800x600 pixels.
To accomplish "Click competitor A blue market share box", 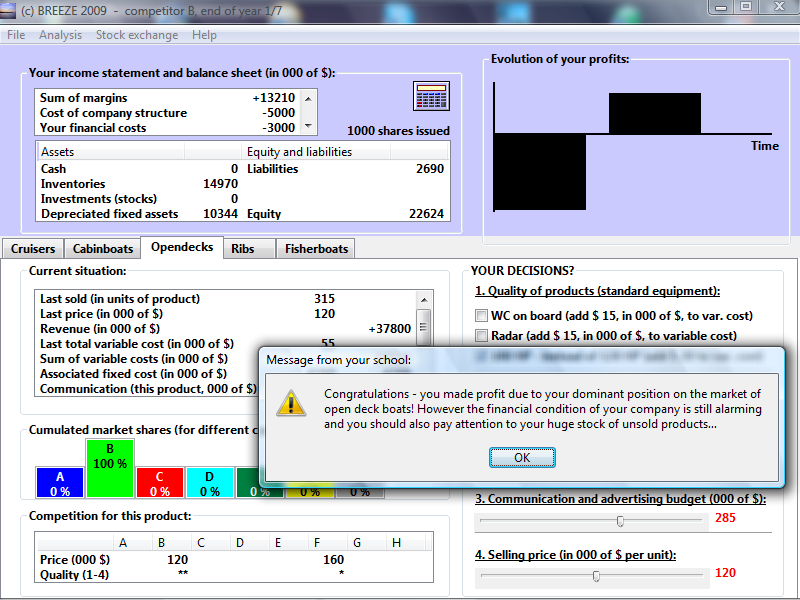I will (x=59, y=483).
